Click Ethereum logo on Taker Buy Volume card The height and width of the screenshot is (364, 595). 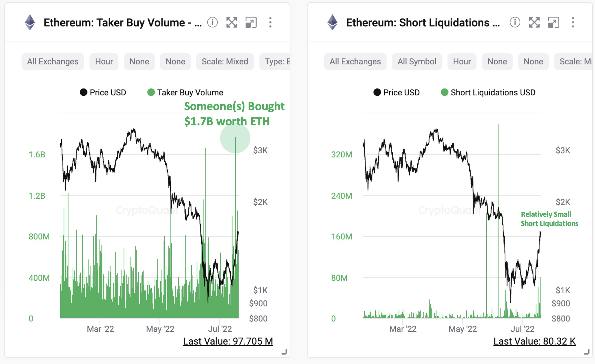click(30, 23)
